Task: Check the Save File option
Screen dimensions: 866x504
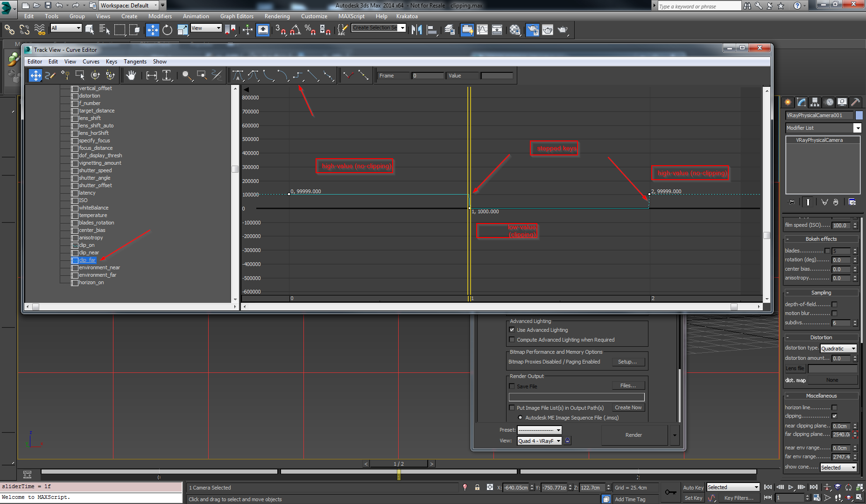Action: pyautogui.click(x=512, y=386)
